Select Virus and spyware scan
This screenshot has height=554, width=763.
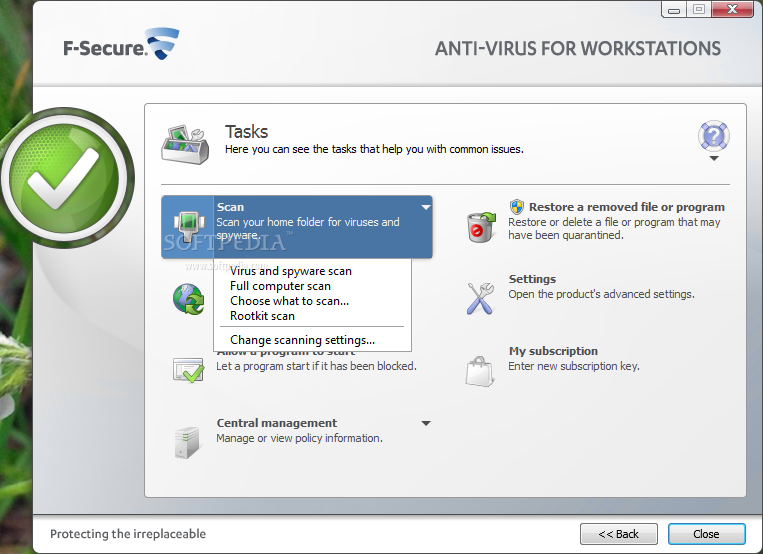pos(291,271)
